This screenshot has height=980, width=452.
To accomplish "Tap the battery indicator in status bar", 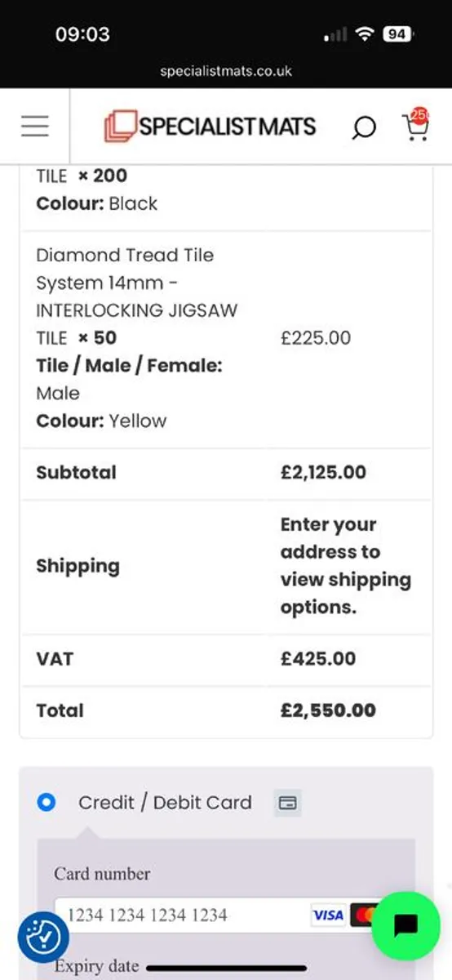I will pos(397,34).
